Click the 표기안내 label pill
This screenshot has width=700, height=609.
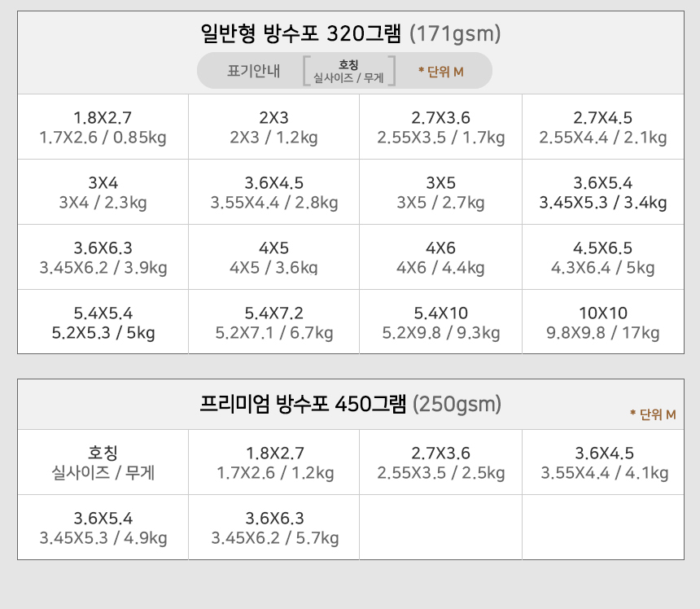tap(253, 71)
